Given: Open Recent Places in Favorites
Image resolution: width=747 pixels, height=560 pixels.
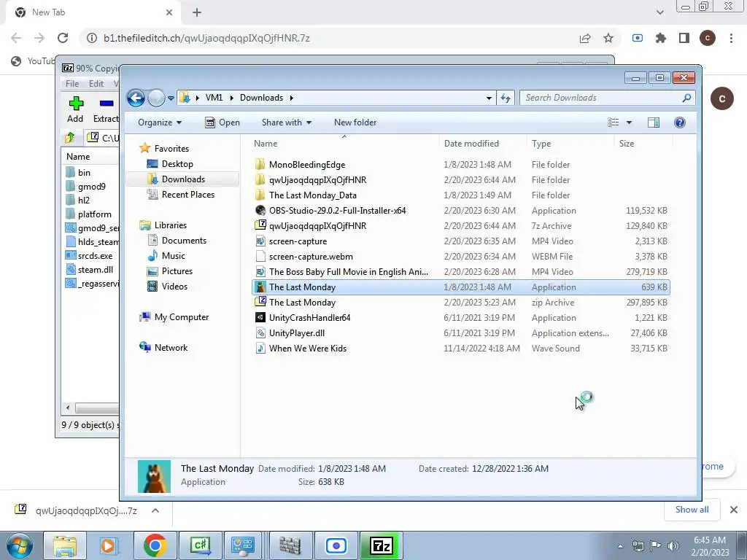Looking at the screenshot, I should (187, 194).
